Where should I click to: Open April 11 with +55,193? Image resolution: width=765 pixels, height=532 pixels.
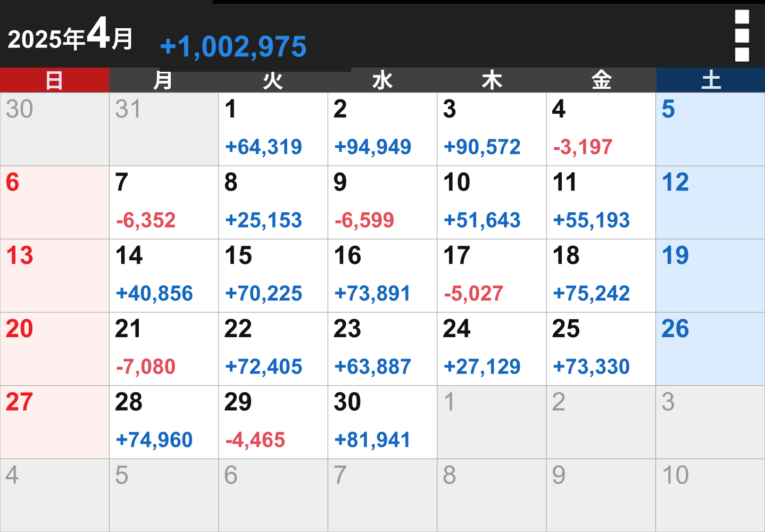(x=601, y=203)
